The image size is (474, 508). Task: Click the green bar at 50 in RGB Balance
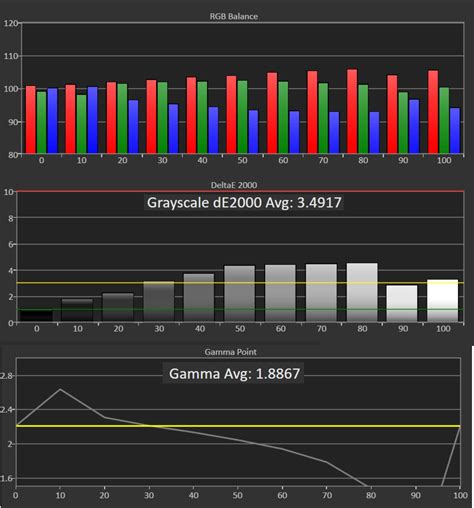coord(242,117)
